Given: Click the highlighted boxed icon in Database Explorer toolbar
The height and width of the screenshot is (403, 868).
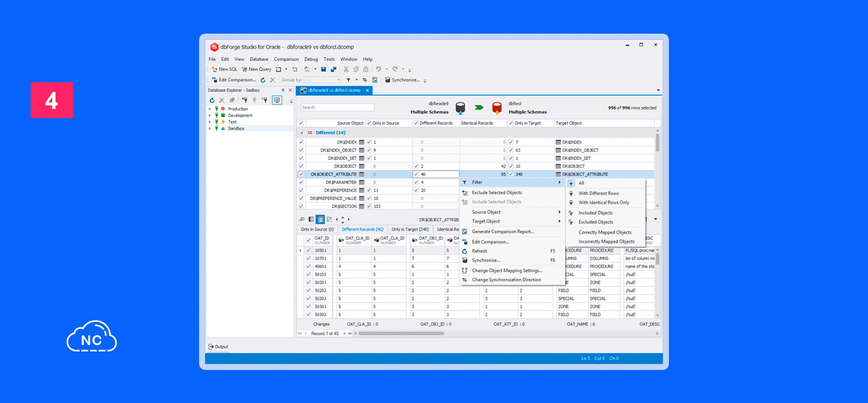Looking at the screenshot, I should pos(277,100).
